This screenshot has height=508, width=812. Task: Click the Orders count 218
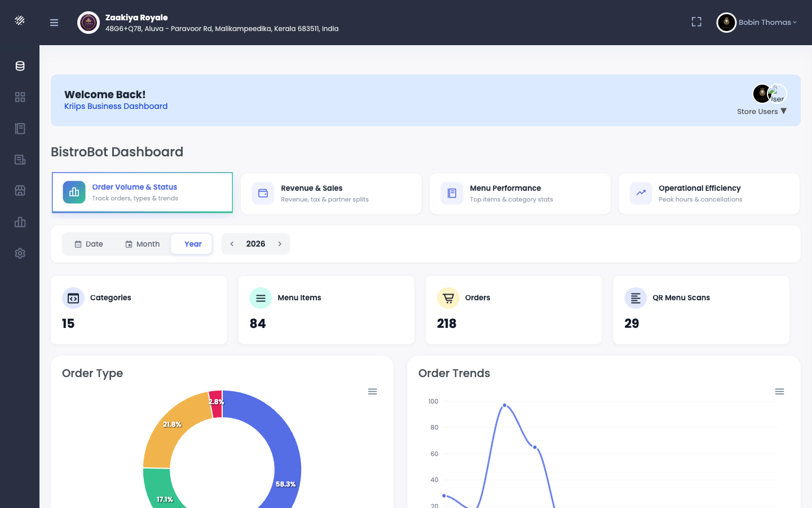click(x=447, y=323)
